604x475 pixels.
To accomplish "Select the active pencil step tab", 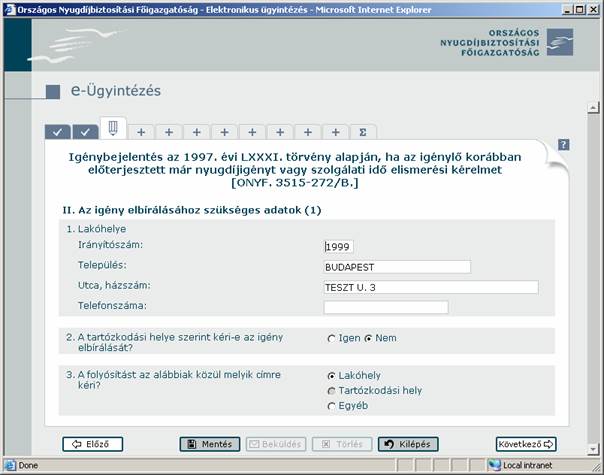I will (x=113, y=130).
